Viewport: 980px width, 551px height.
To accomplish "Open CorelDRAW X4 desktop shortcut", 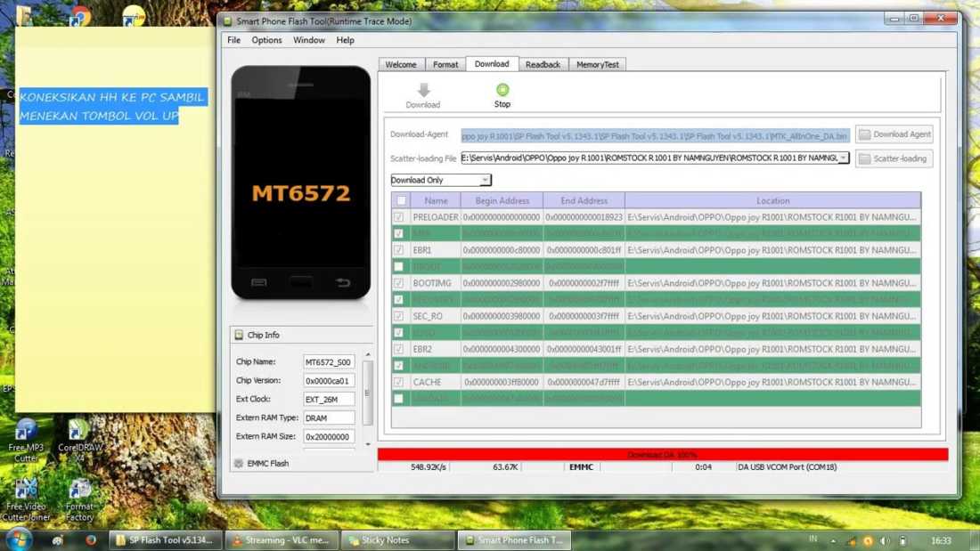I will tap(79, 440).
